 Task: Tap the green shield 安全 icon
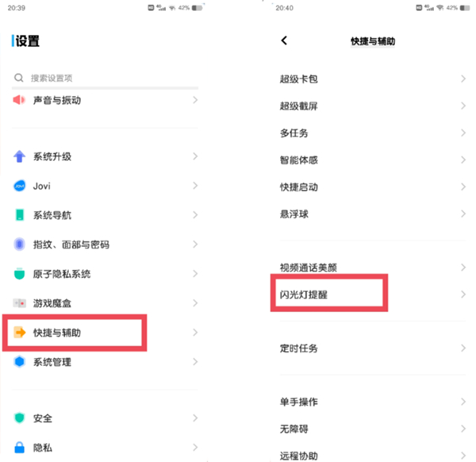(x=20, y=418)
